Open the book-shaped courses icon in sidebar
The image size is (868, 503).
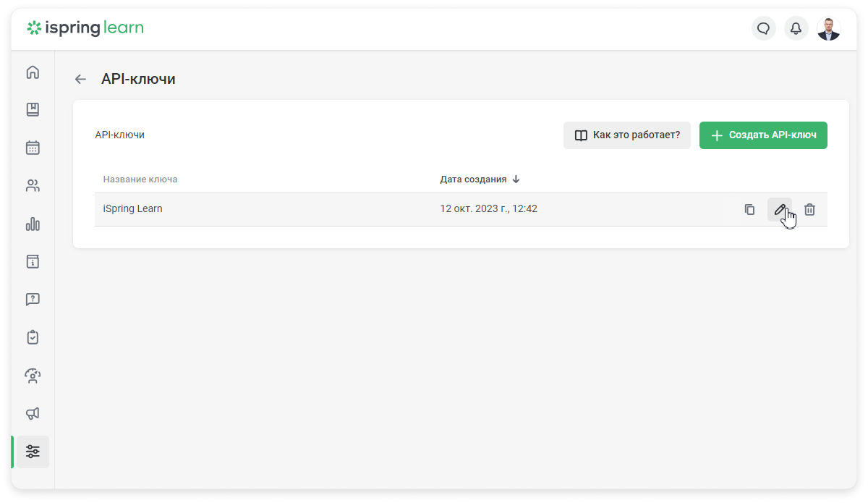point(33,110)
